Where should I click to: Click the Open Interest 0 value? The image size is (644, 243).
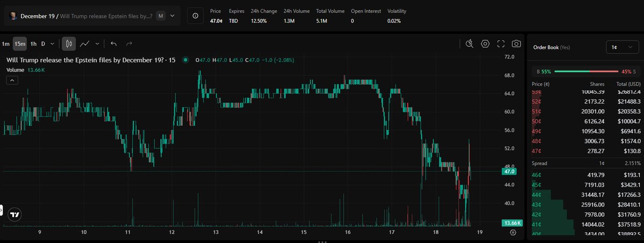(x=352, y=20)
